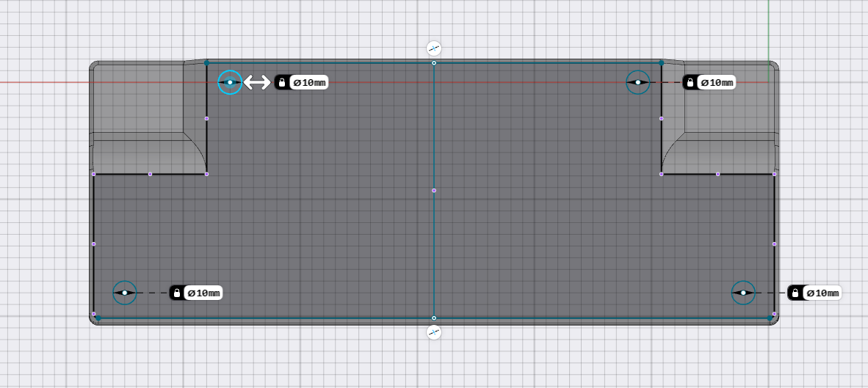Screen dimensions: 868x388
Task: Edit the top-left Ø10mm diameter value
Action: click(x=309, y=83)
